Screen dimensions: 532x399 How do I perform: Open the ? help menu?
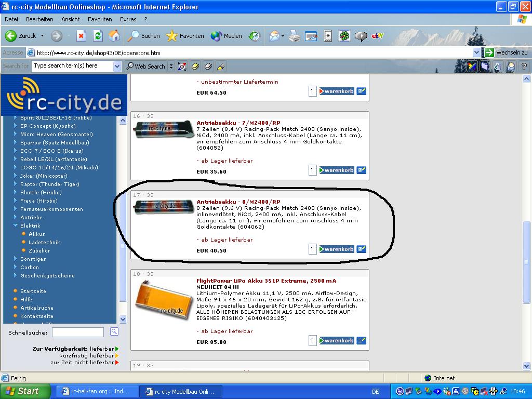click(146, 19)
